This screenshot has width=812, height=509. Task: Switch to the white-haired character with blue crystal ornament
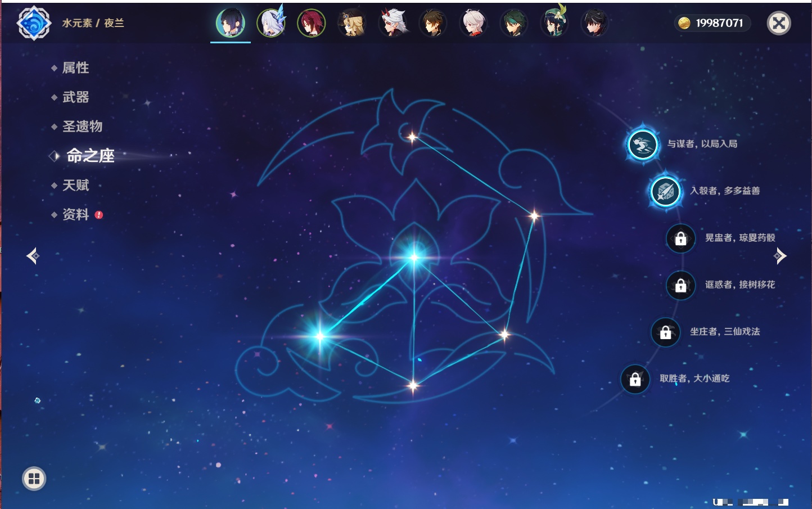coord(271,23)
